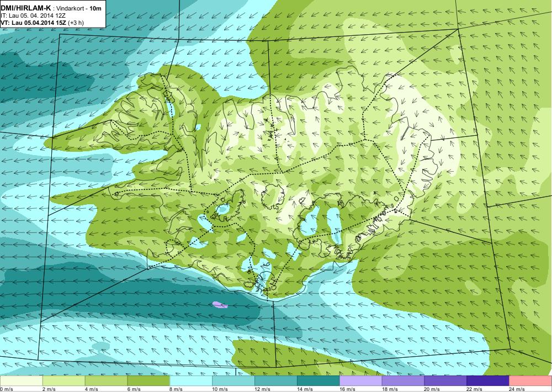Click the light cyan 8 m/s legend swatch
The width and height of the screenshot is (552, 392).
point(191,381)
